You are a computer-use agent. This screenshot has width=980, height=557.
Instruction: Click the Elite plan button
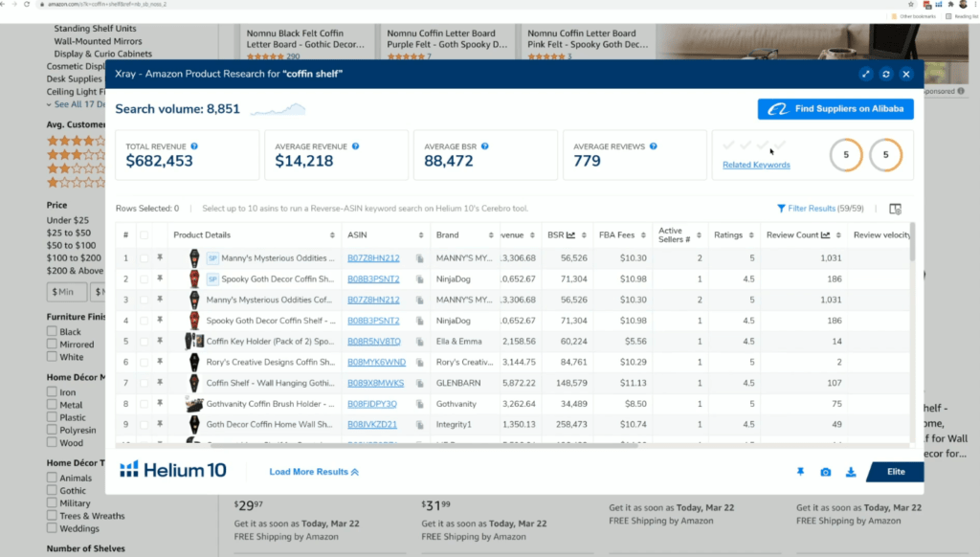896,472
